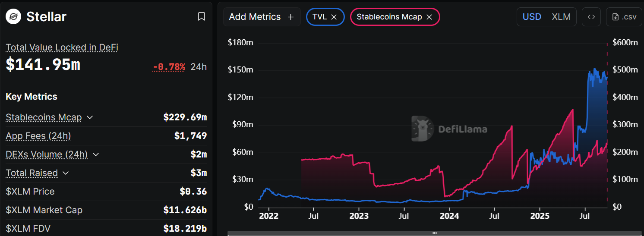Click the plus icon in Add Metrics
The width and height of the screenshot is (644, 236).
(x=291, y=17)
